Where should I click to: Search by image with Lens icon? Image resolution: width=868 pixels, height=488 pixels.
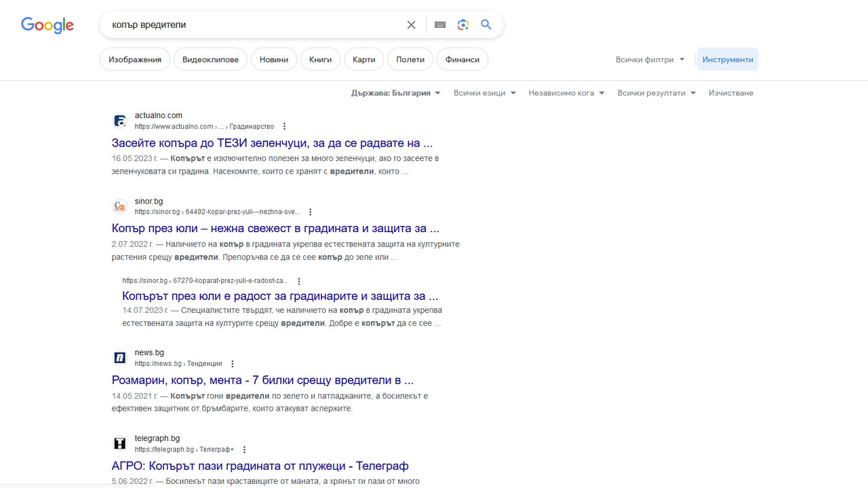coord(463,24)
